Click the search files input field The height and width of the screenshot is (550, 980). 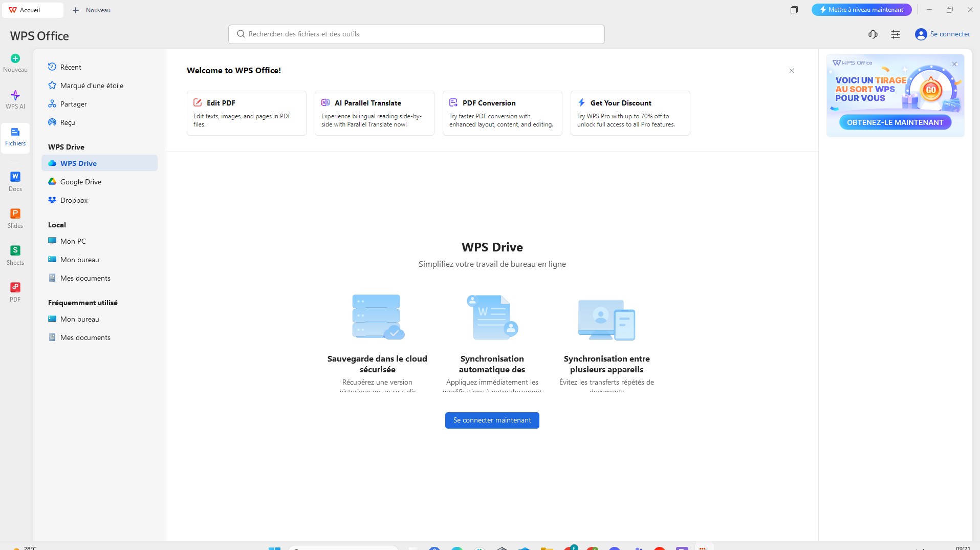[x=416, y=34]
